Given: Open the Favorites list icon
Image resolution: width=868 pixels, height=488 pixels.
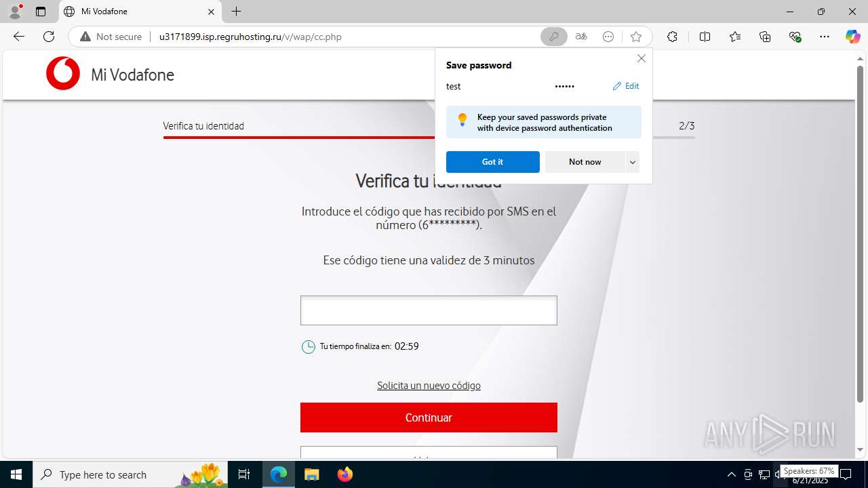Looking at the screenshot, I should coord(735,37).
